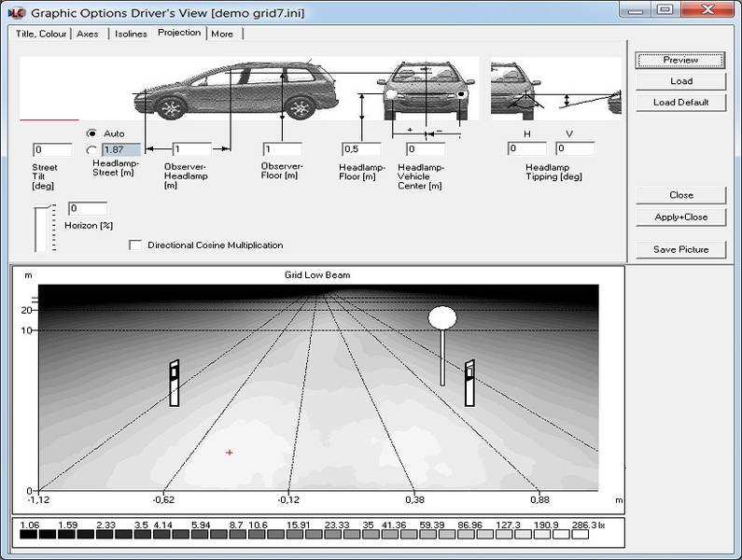Image resolution: width=742 pixels, height=560 pixels.
Task: Select the manual Headlamp-Street radio button
Action: [91, 150]
